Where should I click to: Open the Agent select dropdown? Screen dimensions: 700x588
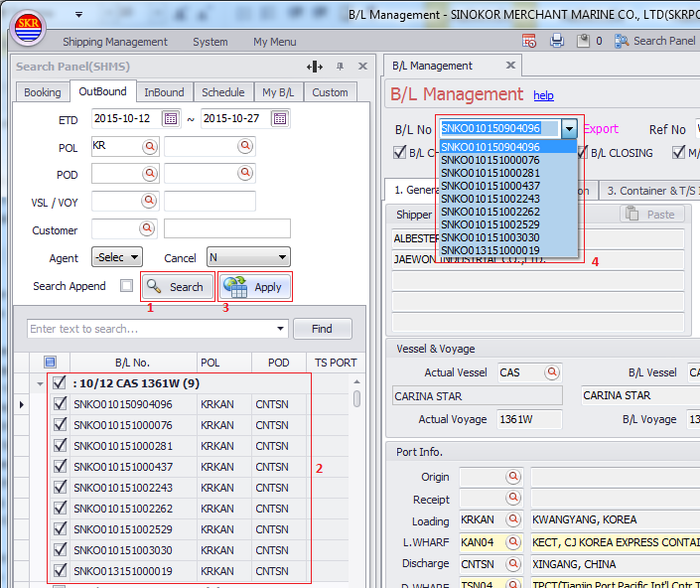click(117, 257)
